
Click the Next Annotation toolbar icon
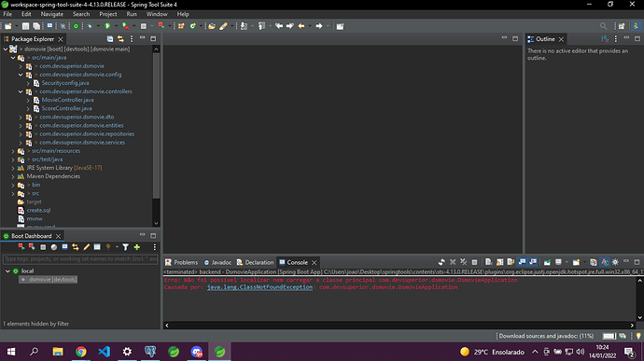pos(244,26)
